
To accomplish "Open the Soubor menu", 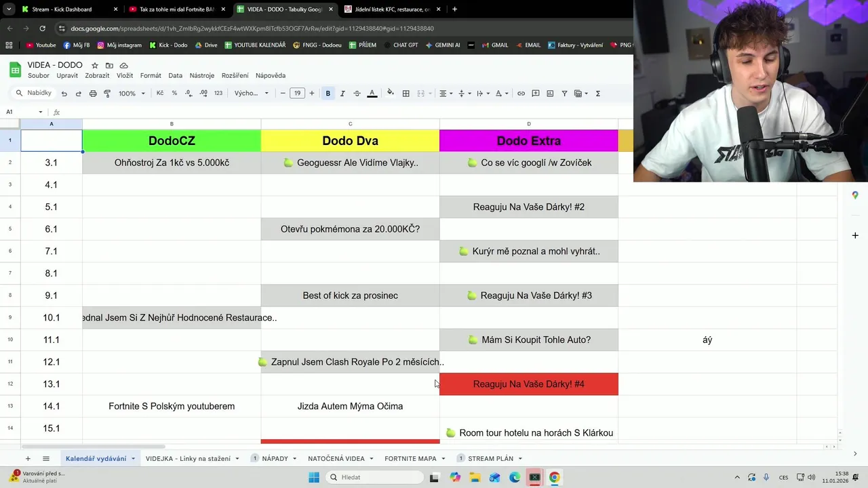I will tap(39, 76).
